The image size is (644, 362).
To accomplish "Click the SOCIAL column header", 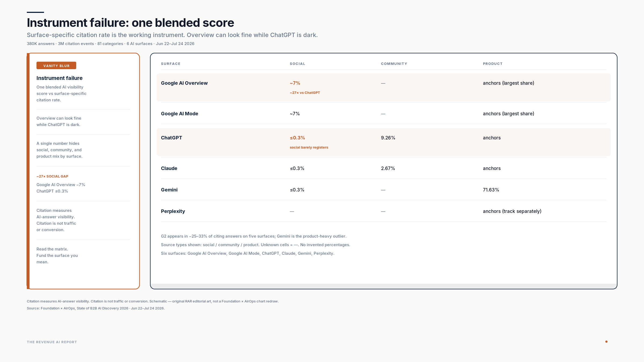I will (297, 64).
